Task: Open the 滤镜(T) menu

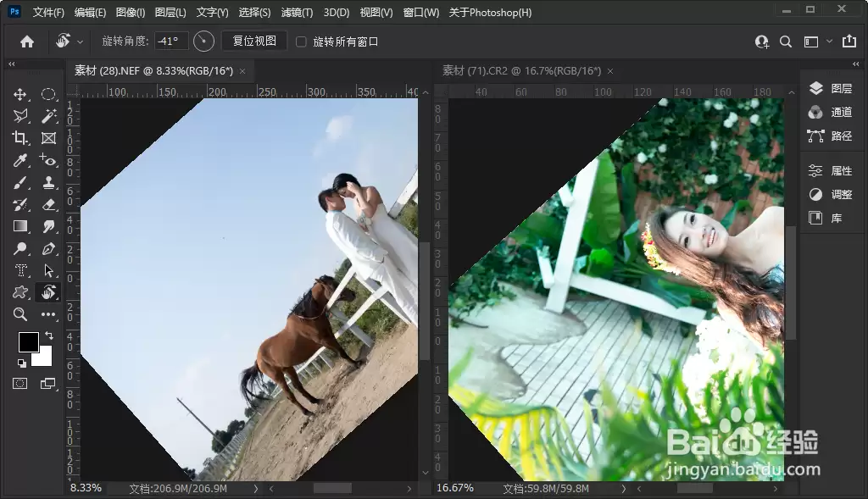Action: coord(297,12)
